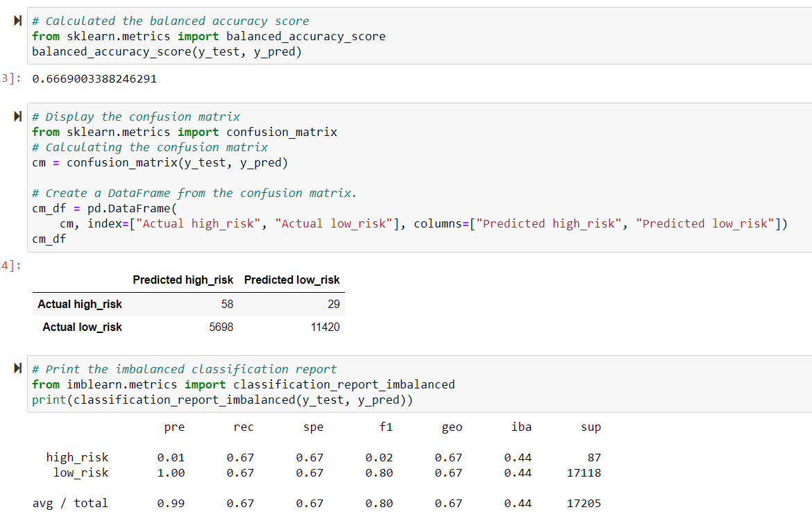Click the run icon beside the balanced accuracy cell
Screen dimensions: 812x530
click(x=17, y=21)
